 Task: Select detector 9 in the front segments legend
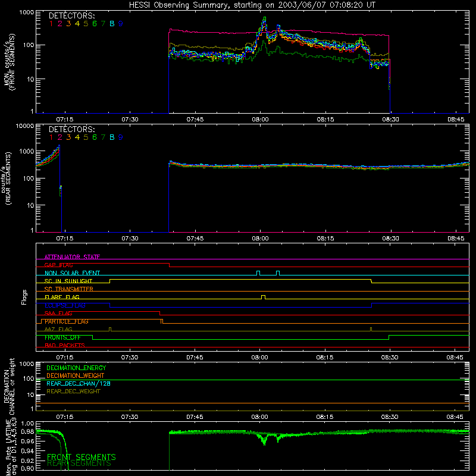click(x=121, y=24)
